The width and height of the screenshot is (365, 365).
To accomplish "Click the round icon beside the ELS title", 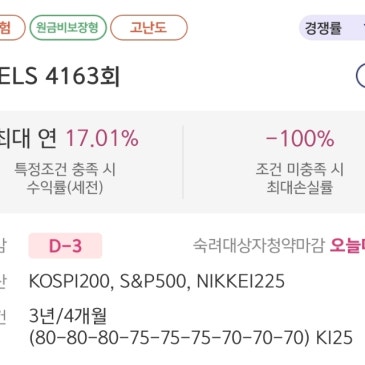I will click(x=360, y=76).
